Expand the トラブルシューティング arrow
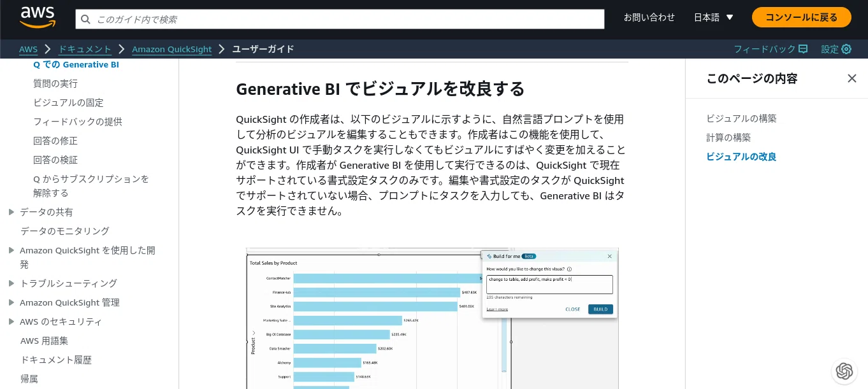This screenshot has height=389, width=868. [11, 283]
